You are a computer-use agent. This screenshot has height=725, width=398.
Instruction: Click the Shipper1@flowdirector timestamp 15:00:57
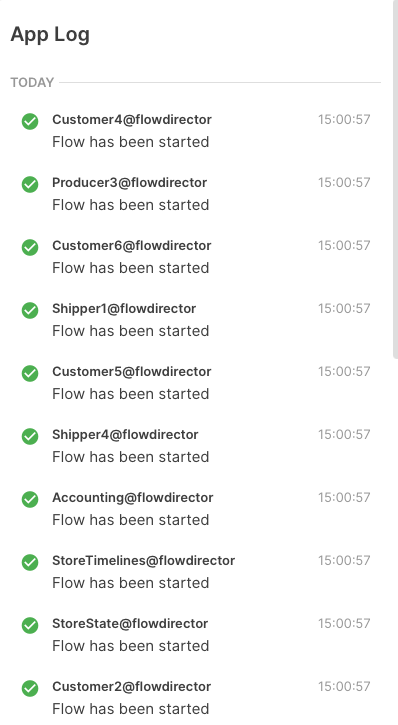click(x=344, y=308)
